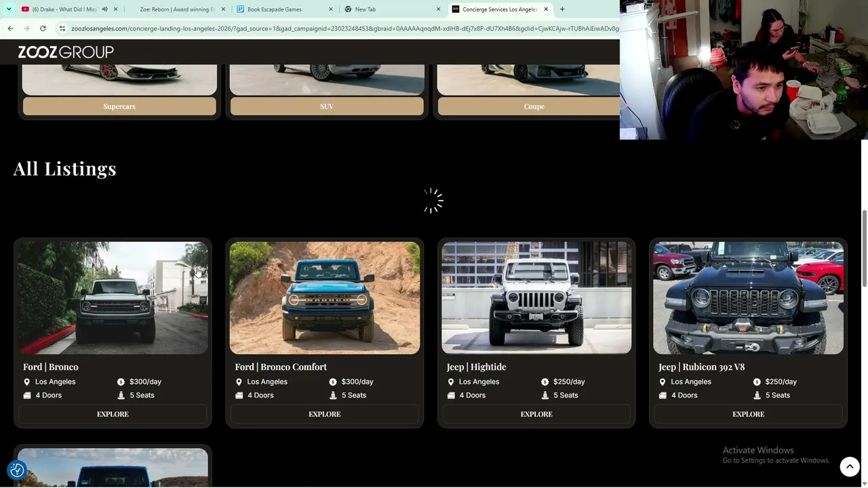Reload the current page
868x488 pixels.
[43, 28]
